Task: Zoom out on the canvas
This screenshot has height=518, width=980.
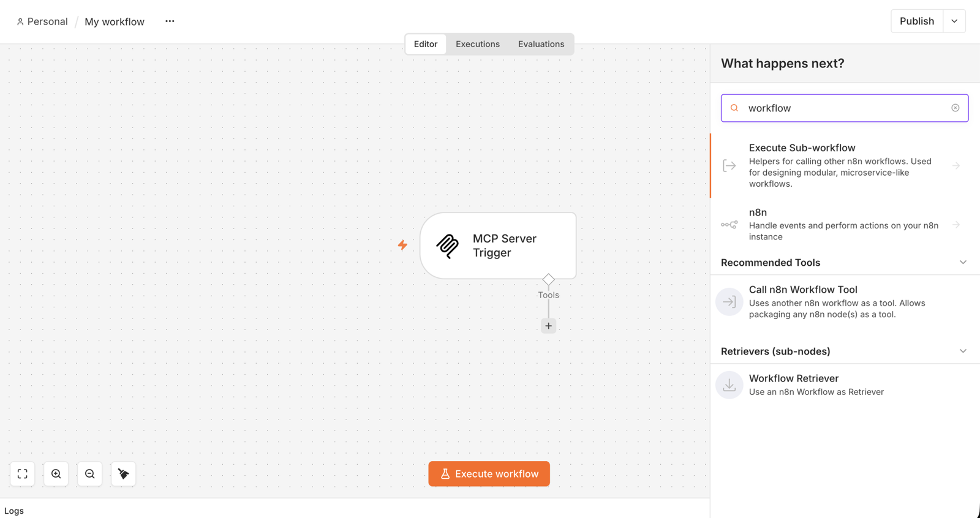Action: coord(90,474)
